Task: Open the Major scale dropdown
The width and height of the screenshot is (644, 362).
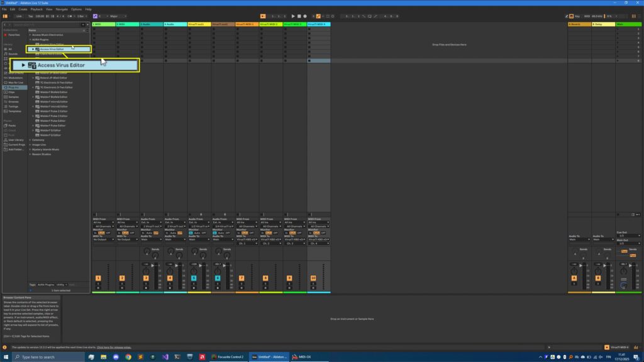Action: (117, 16)
